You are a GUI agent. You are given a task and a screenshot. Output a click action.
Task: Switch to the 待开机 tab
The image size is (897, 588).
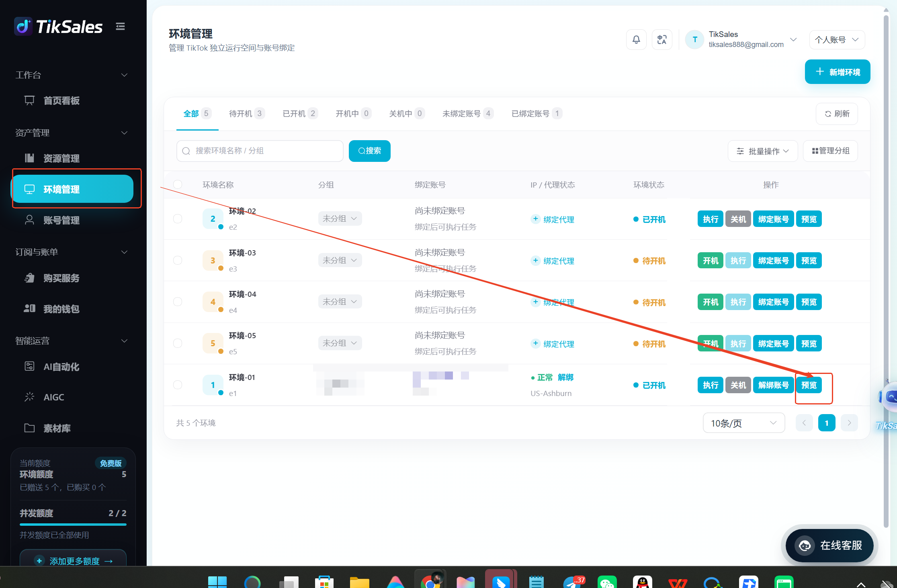[246, 114]
